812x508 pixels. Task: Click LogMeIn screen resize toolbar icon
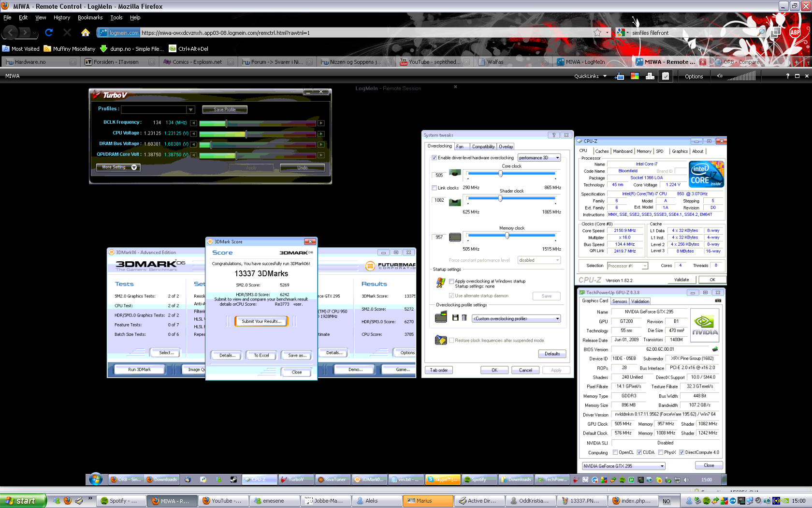(619, 76)
